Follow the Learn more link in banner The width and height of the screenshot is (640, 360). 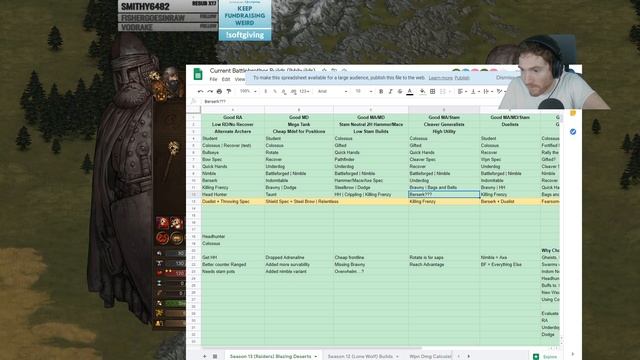(440, 78)
